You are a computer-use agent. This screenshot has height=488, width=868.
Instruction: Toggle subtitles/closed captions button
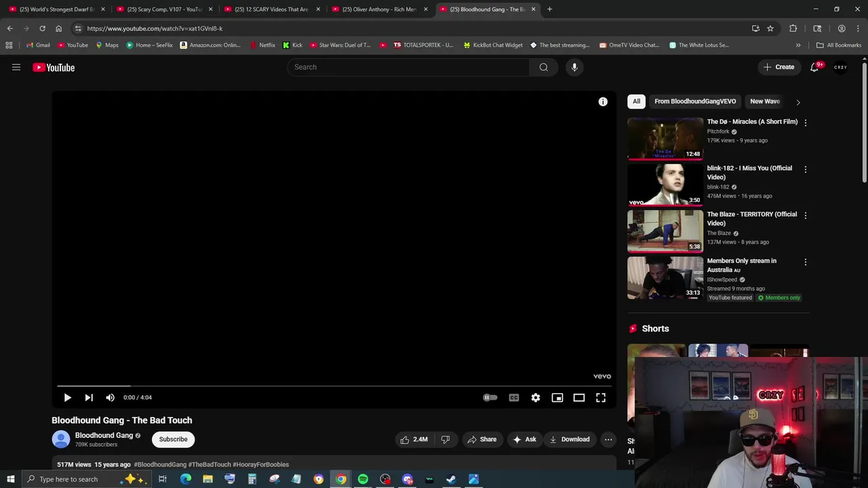tap(514, 398)
